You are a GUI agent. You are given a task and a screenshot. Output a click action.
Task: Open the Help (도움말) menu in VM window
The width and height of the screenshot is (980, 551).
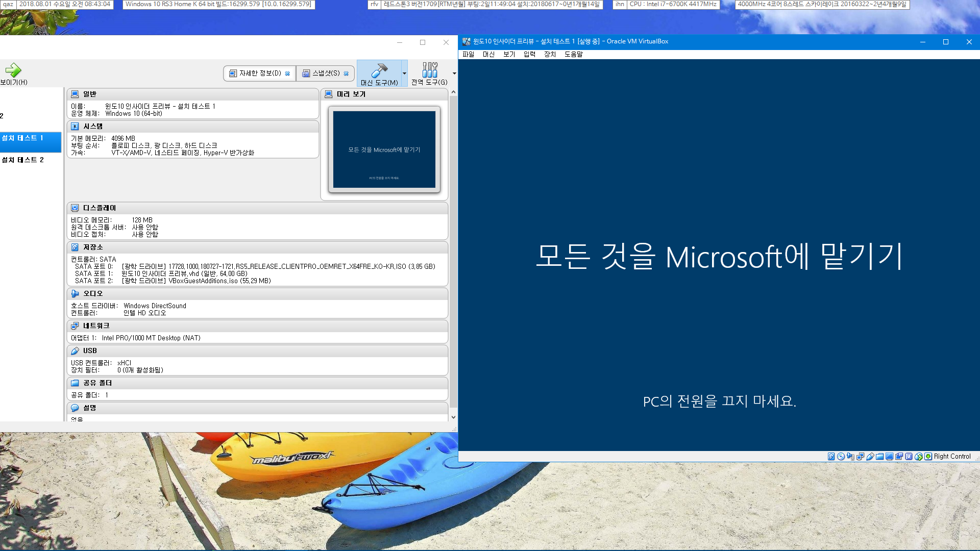point(574,54)
